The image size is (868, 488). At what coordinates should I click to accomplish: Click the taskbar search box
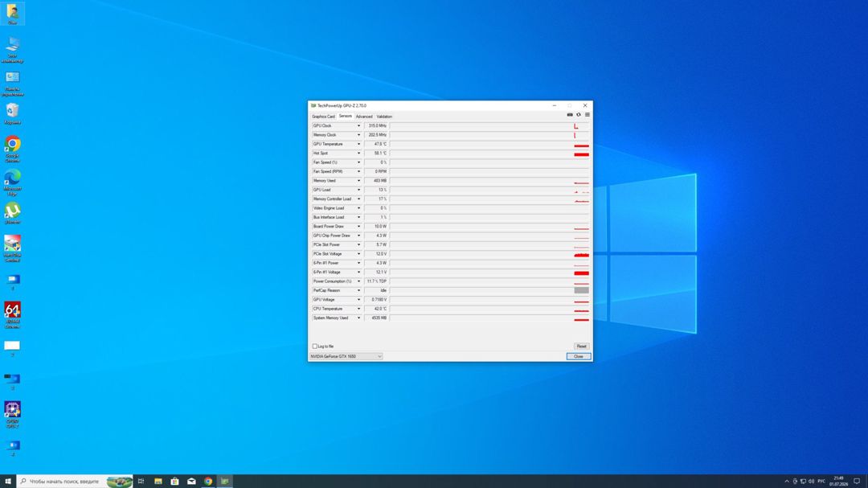tap(75, 482)
